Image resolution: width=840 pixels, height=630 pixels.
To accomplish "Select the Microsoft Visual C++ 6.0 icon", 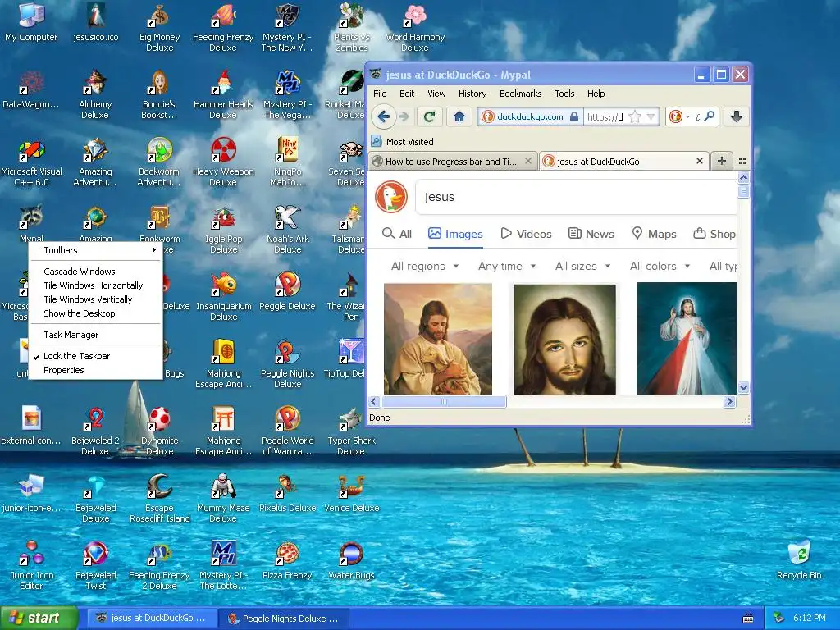I will pyautogui.click(x=31, y=163).
